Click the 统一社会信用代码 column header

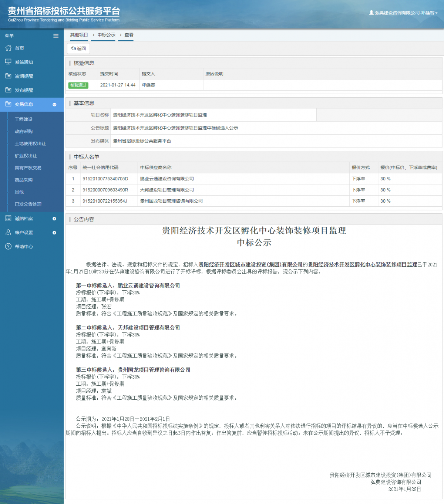101,168
